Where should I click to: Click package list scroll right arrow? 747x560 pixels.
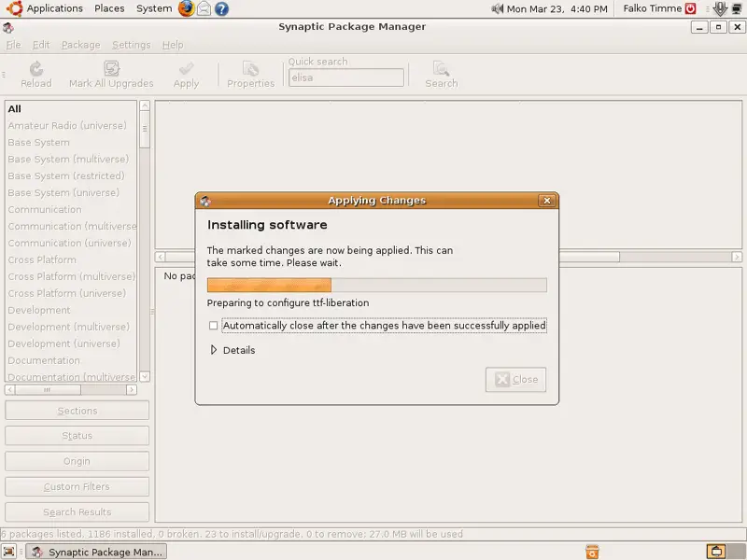(737, 258)
